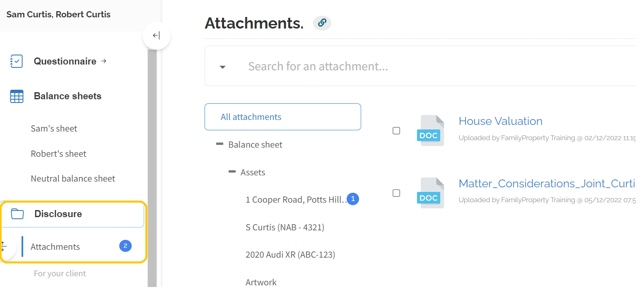Viewport: 644px width, 299px height.
Task: Tick the House Valuation checkbox
Action: (396, 131)
